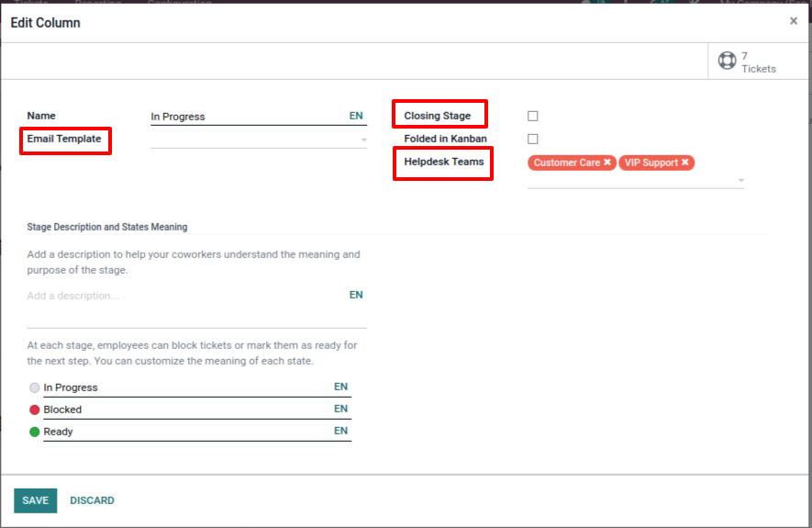Image resolution: width=812 pixels, height=528 pixels.
Task: Click the red Blocked state dot
Action: click(x=35, y=410)
